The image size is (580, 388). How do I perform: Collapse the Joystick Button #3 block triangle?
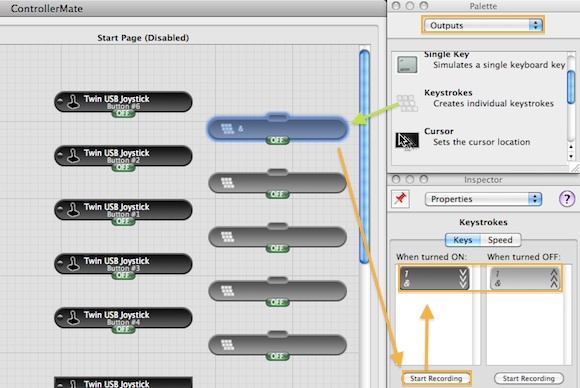[60, 262]
